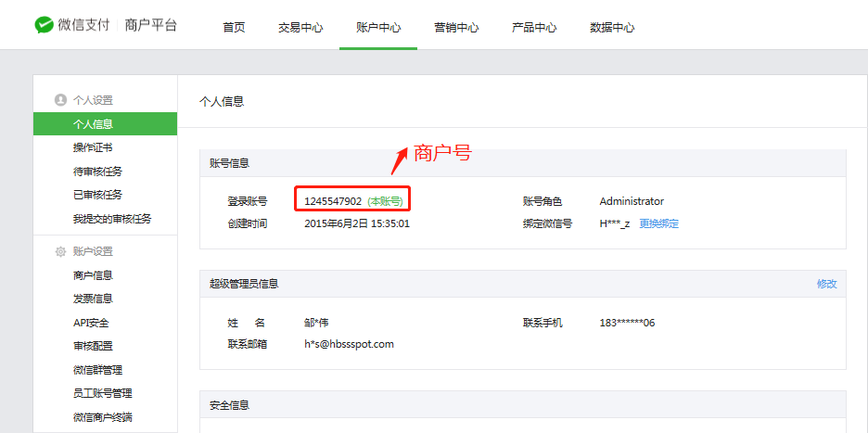
Task: Open 待审核任务 sidebar item
Action: pyautogui.click(x=97, y=172)
